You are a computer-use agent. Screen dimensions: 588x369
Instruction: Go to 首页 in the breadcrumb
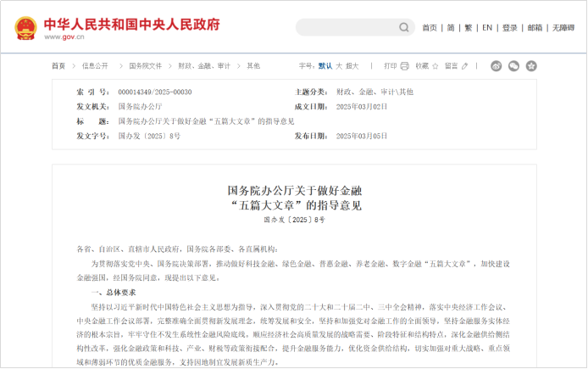pos(58,66)
